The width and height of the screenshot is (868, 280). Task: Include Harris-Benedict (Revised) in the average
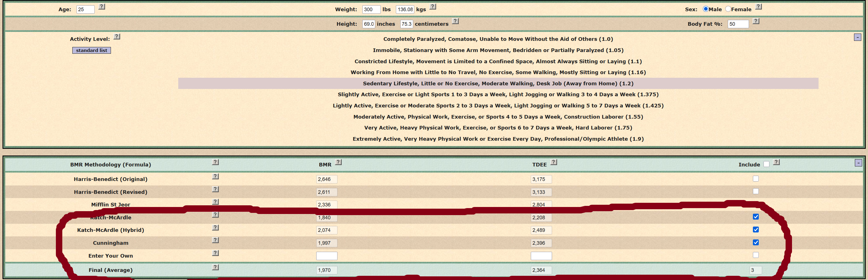(756, 191)
